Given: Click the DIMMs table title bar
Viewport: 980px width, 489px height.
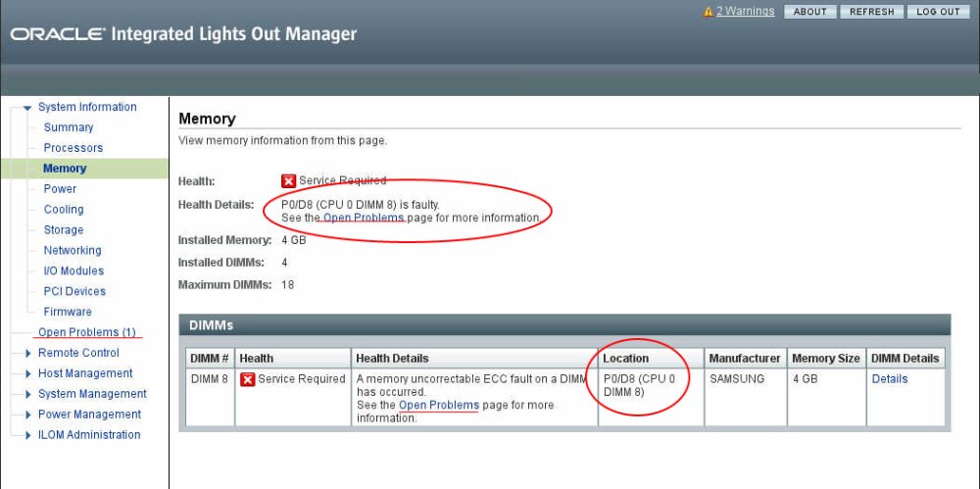Looking at the screenshot, I should (x=565, y=325).
